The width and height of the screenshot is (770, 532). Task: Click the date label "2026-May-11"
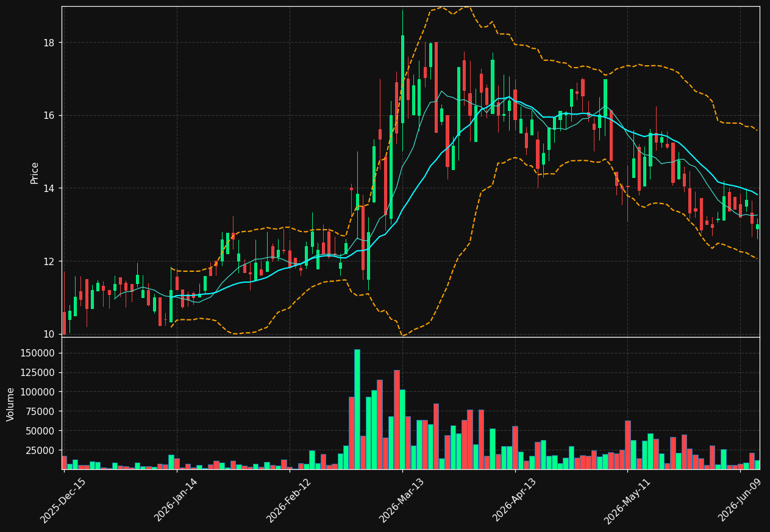pyautogui.click(x=627, y=500)
